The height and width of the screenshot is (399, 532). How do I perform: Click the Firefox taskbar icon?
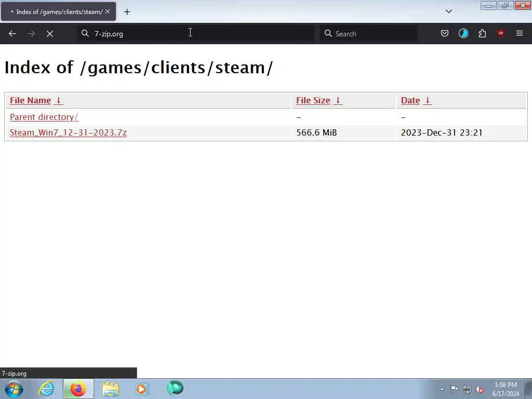click(78, 389)
